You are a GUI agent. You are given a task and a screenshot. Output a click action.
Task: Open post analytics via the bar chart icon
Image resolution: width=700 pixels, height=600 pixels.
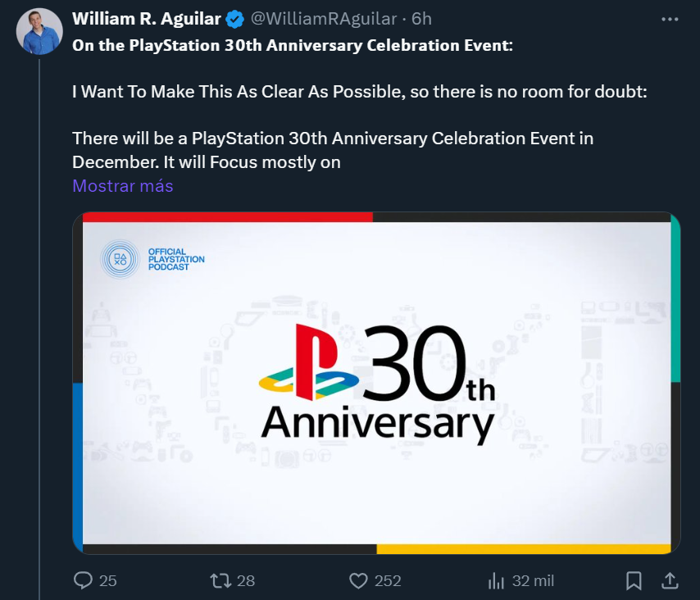496,580
